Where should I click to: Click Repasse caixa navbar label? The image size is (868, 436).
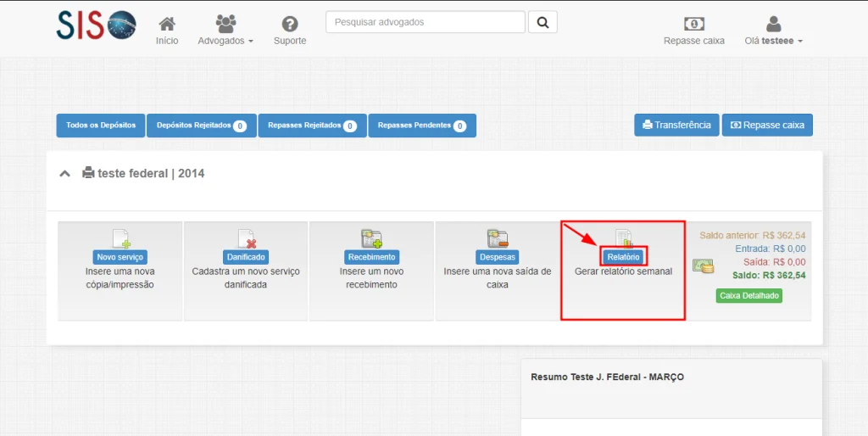[694, 41]
